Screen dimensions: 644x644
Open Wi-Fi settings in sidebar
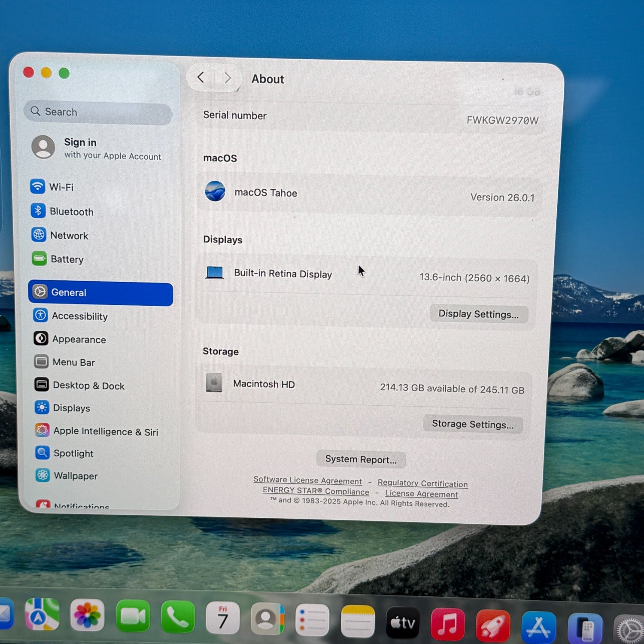click(x=61, y=187)
